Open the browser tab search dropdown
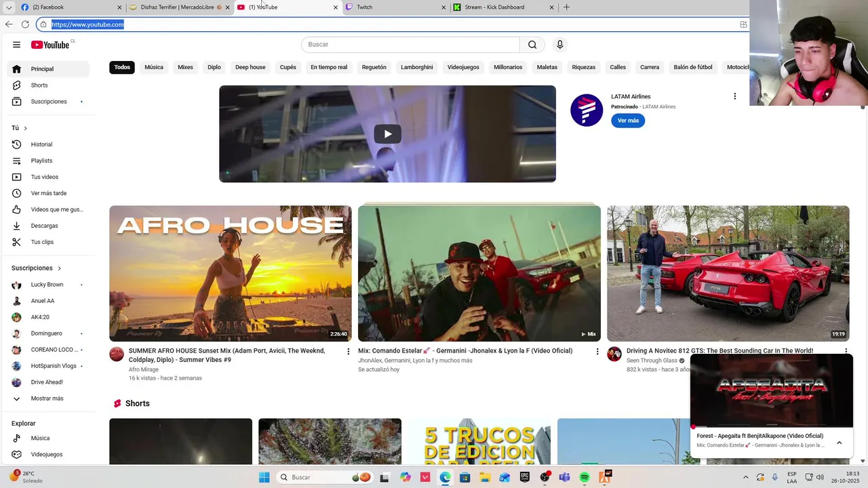The height and width of the screenshot is (488, 868). pos(9,7)
